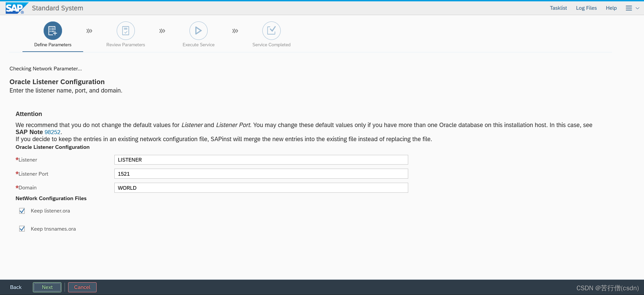The image size is (644, 295).
Task: Go Back to the previous step
Action: (x=16, y=287)
